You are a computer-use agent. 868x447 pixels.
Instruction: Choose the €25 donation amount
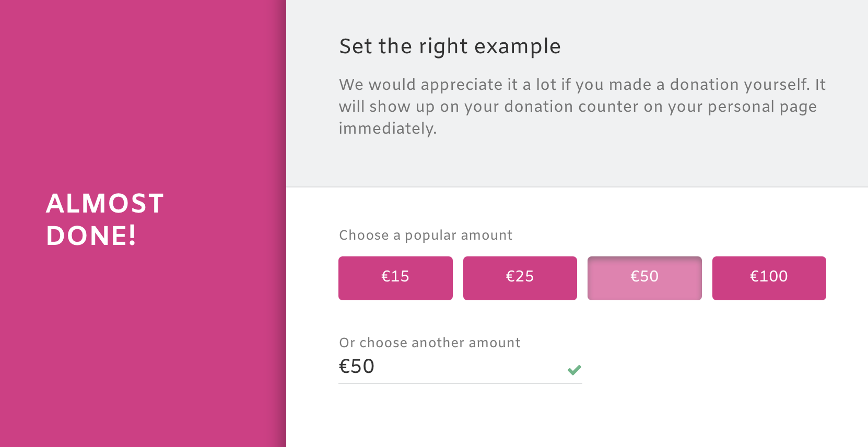(x=520, y=278)
